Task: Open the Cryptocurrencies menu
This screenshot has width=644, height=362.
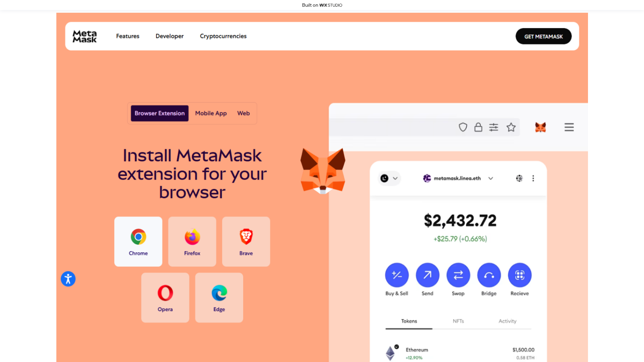Action: click(223, 36)
